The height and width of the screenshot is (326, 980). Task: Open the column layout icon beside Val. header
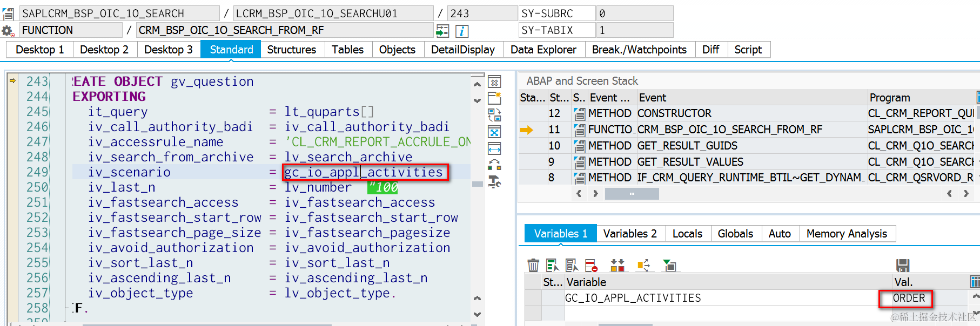pos(975,282)
